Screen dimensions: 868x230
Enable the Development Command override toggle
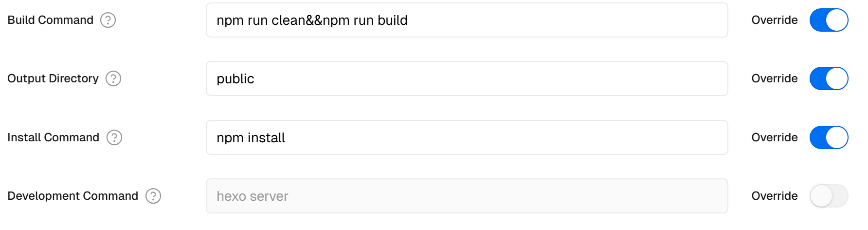[829, 196]
